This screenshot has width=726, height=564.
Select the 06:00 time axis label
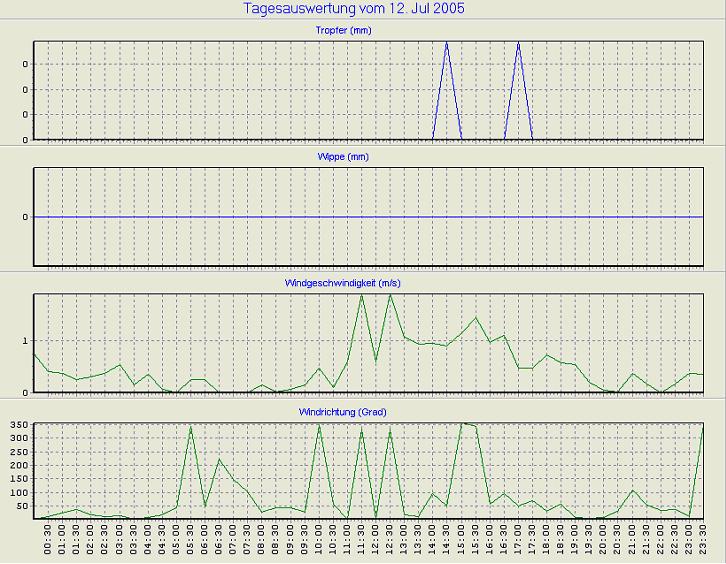[x=205, y=541]
